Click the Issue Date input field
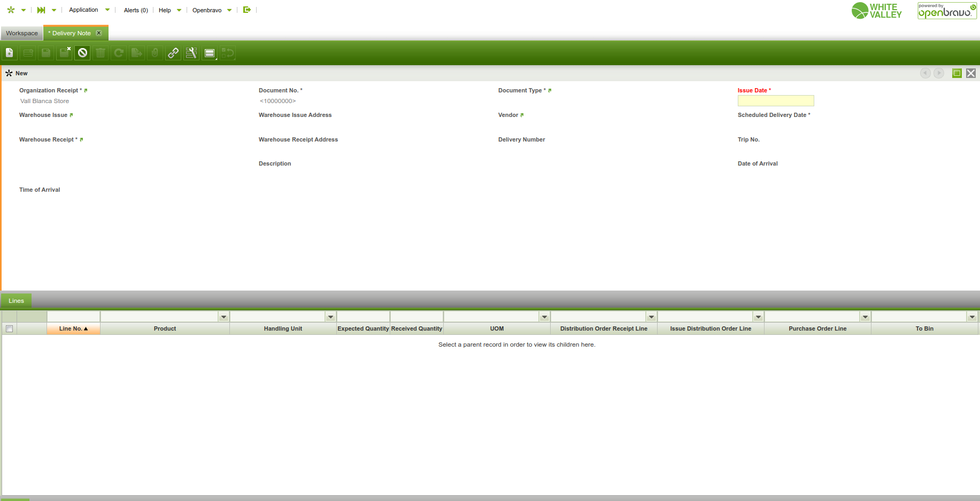The image size is (980, 501). coord(776,101)
